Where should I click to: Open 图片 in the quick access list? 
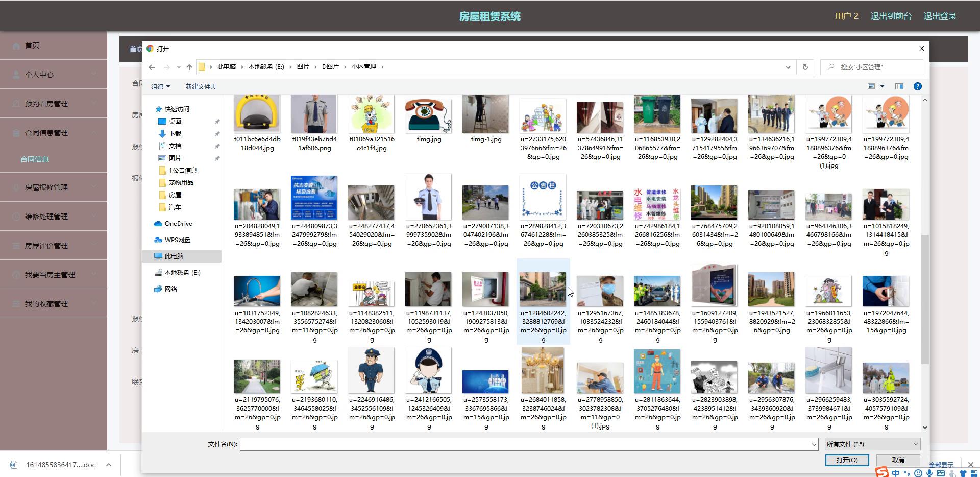(x=175, y=158)
